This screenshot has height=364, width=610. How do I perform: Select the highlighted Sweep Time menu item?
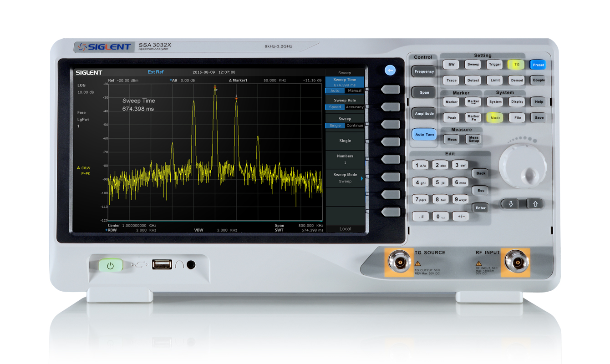click(345, 82)
